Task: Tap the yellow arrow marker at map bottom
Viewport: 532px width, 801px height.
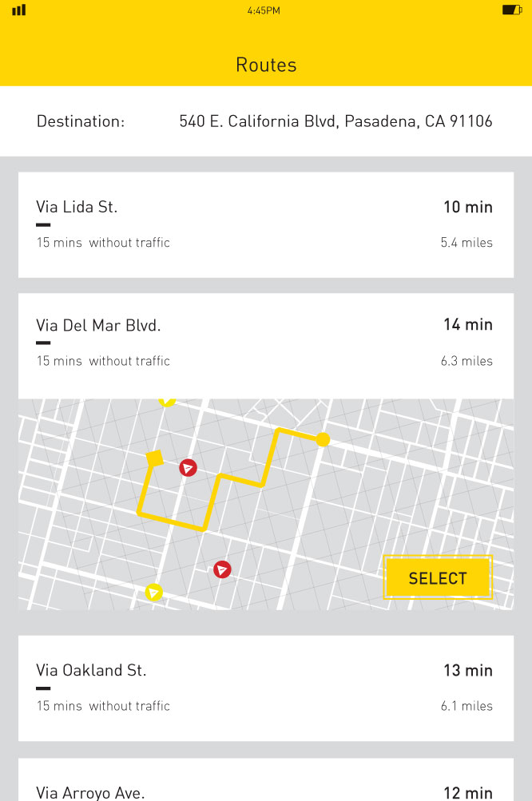Action: [x=153, y=593]
